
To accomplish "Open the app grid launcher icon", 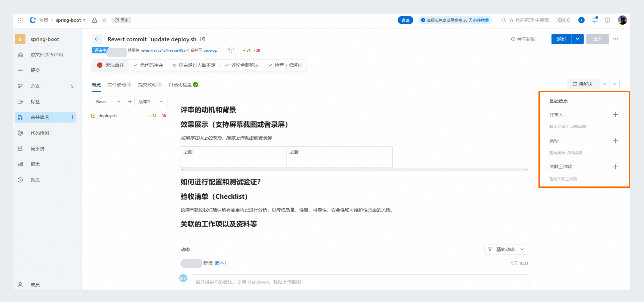I will [20, 20].
